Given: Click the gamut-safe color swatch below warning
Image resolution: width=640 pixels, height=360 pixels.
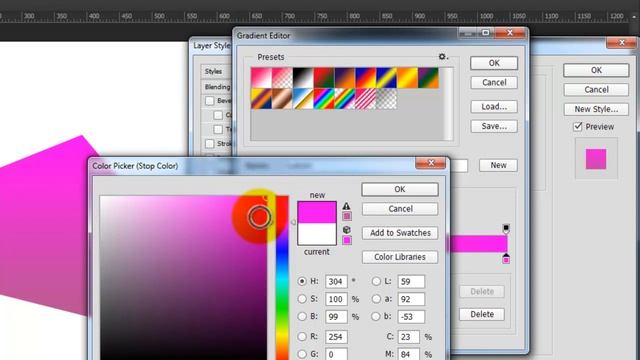Looking at the screenshot, I should (347, 216).
